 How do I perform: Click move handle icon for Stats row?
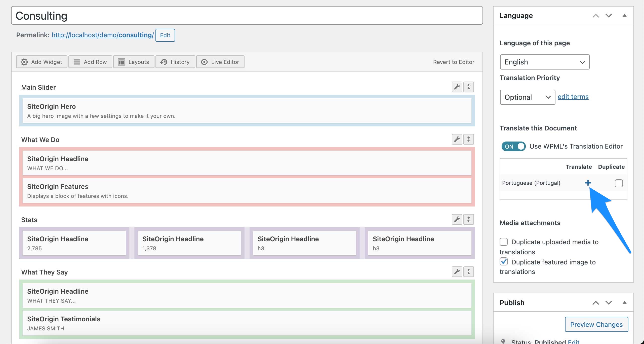[x=468, y=219]
